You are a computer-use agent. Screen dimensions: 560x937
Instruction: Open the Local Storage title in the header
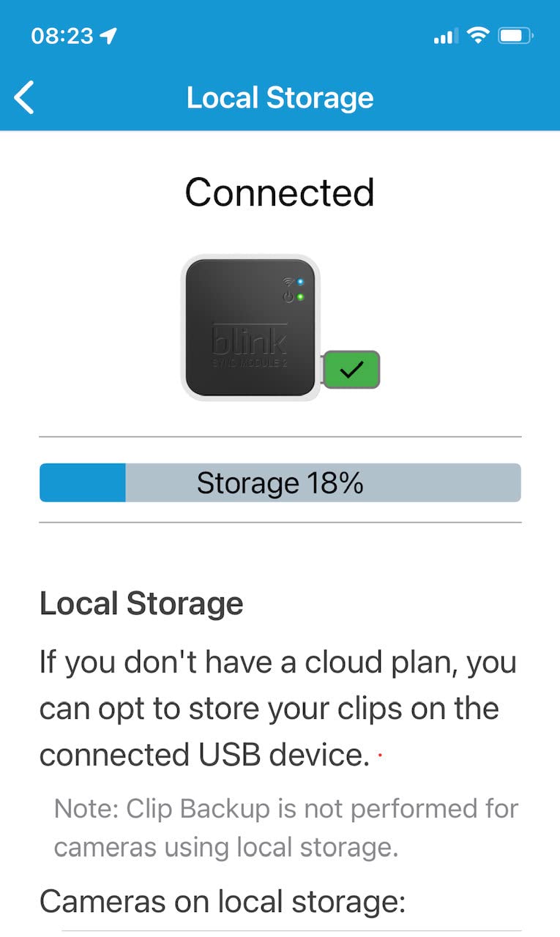click(x=280, y=97)
